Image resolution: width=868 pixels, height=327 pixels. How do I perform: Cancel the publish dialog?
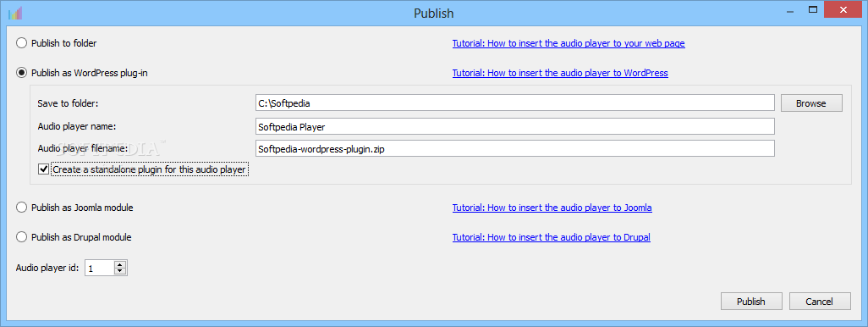click(819, 302)
